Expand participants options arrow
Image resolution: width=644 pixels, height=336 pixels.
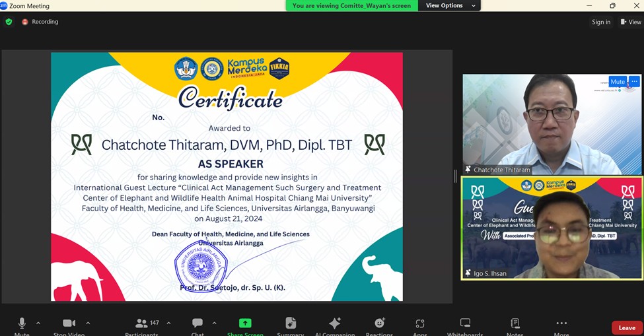[x=169, y=323]
